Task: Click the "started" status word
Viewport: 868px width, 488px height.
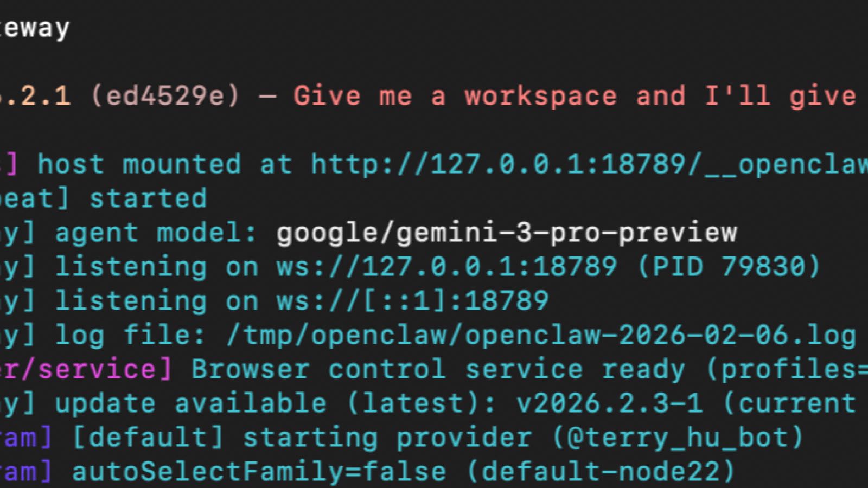Action: [x=148, y=198]
